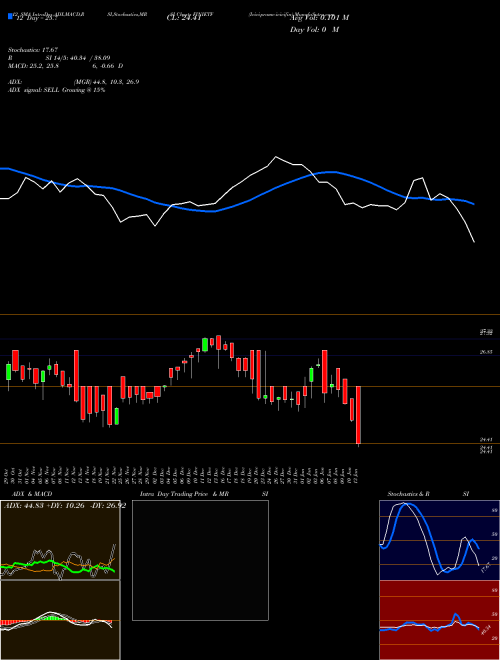Click the 'Intra Day Trading Price & MR' title

(x=184, y=494)
